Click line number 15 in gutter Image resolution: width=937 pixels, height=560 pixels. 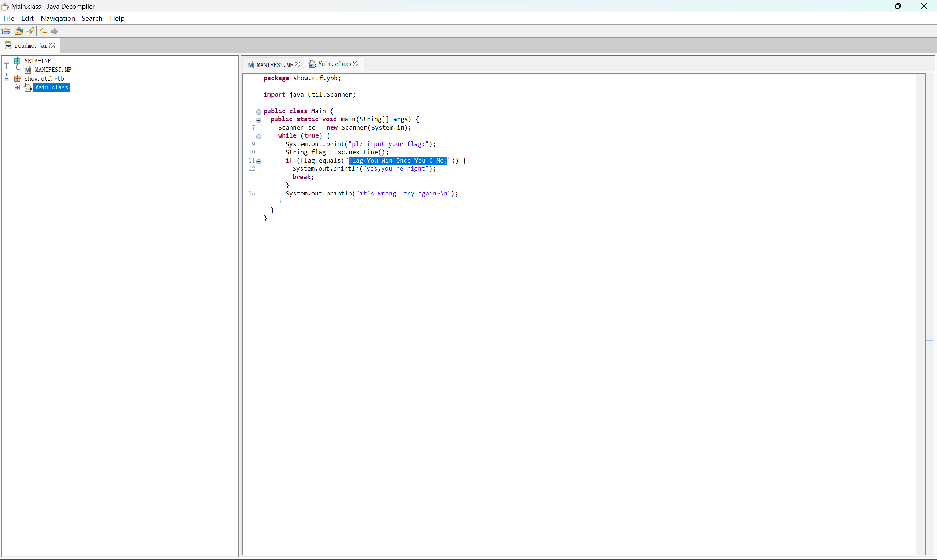click(x=252, y=194)
